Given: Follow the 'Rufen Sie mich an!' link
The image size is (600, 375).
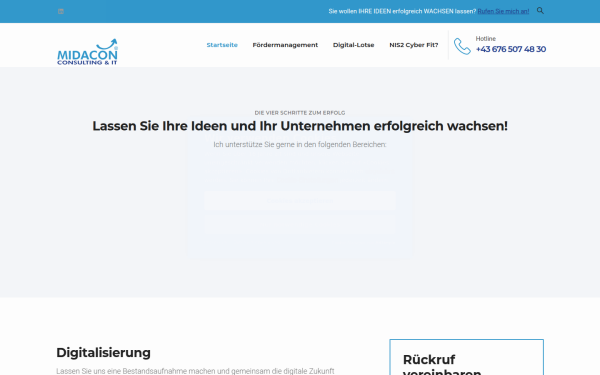Looking at the screenshot, I should [503, 11].
